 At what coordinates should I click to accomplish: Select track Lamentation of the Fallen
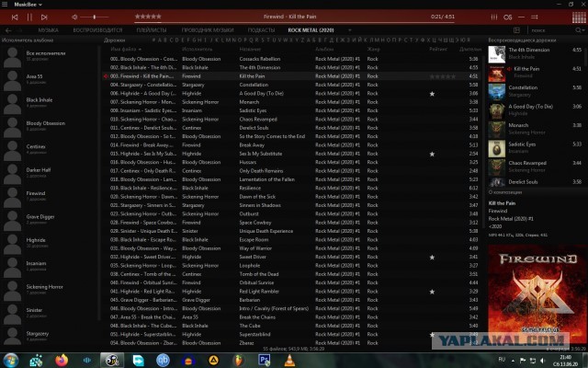pyautogui.click(x=267, y=179)
